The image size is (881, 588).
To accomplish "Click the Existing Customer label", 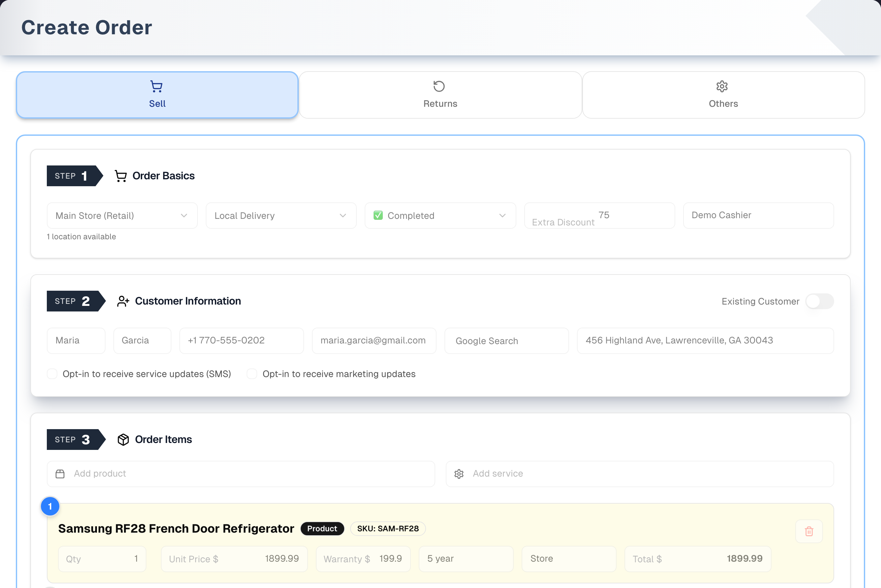I will 760,302.
